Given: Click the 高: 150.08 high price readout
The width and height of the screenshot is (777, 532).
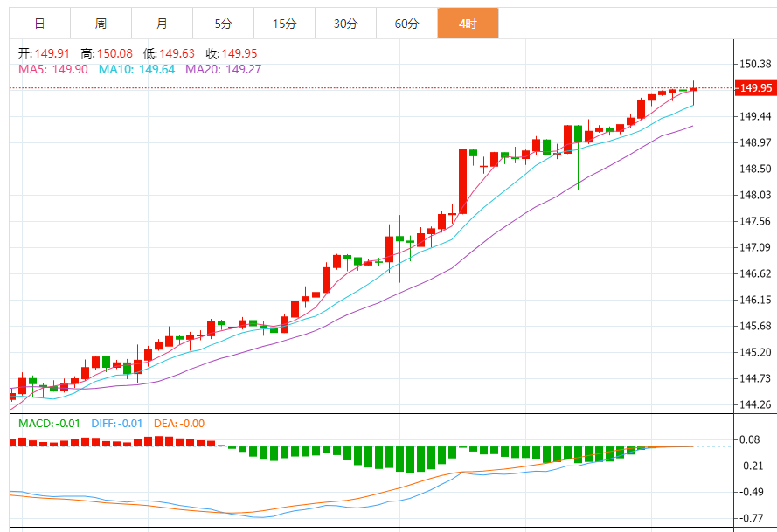Looking at the screenshot, I should point(107,53).
